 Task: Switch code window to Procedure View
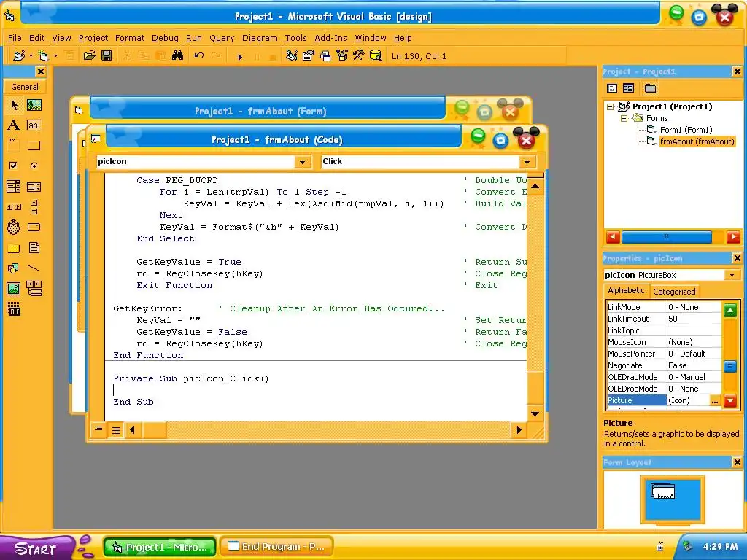tap(98, 429)
